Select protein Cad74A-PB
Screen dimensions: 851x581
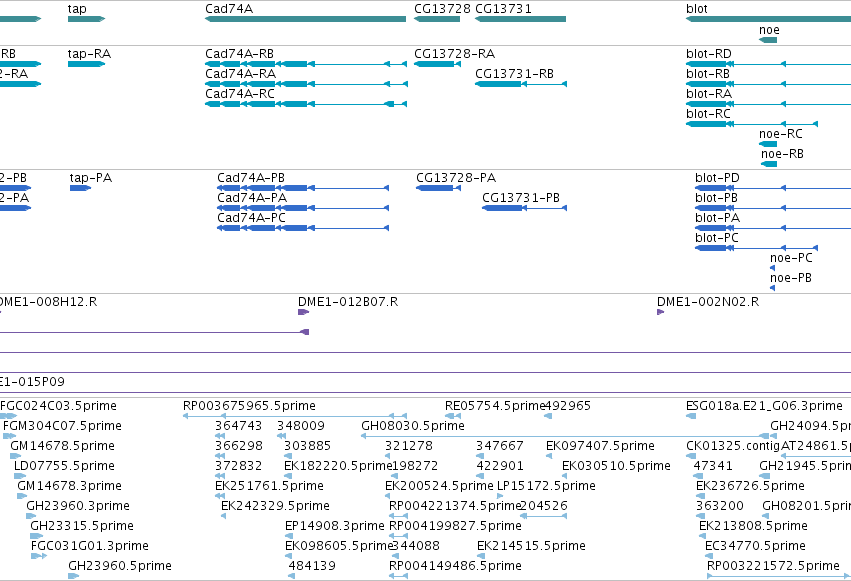click(303, 188)
